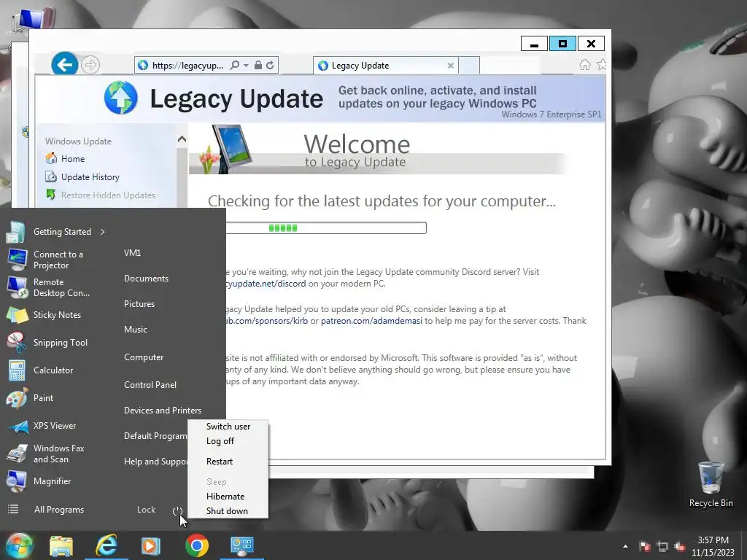Open the legacyupdate.net/discord link
The height and width of the screenshot is (560, 747).
pos(265,284)
